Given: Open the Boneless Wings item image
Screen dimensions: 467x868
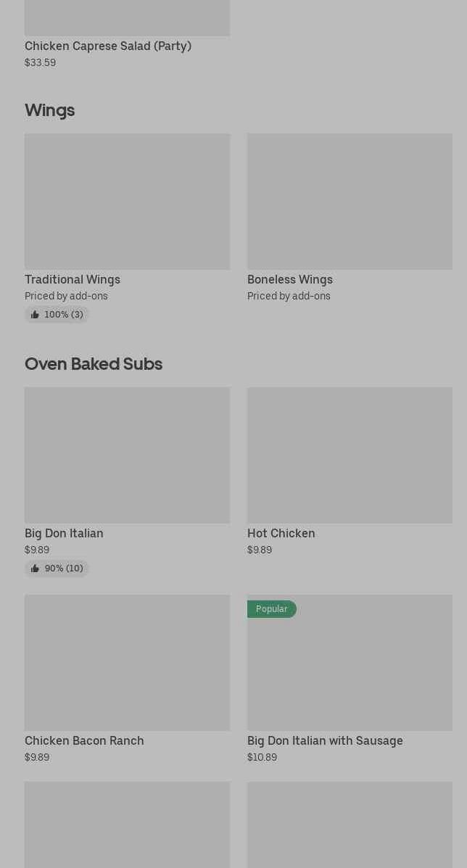Looking at the screenshot, I should tap(350, 202).
